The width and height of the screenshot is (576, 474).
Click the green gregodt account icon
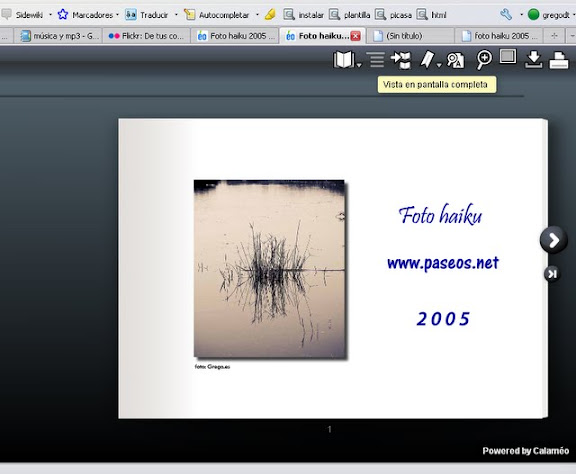point(533,15)
